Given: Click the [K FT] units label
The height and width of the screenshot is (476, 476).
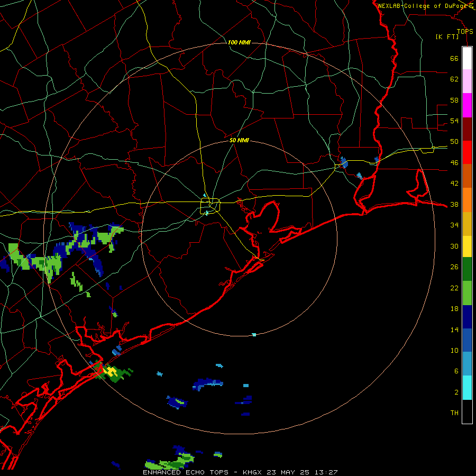Looking at the screenshot, I should [x=447, y=36].
